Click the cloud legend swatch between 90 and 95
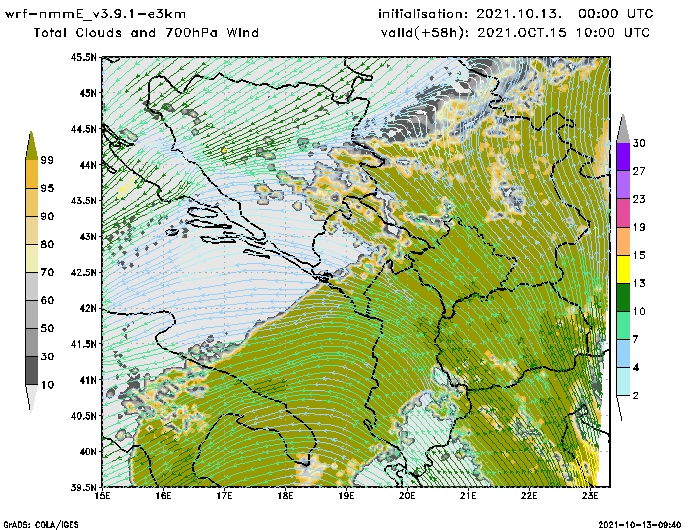This screenshot has width=700, height=530. 31,202
